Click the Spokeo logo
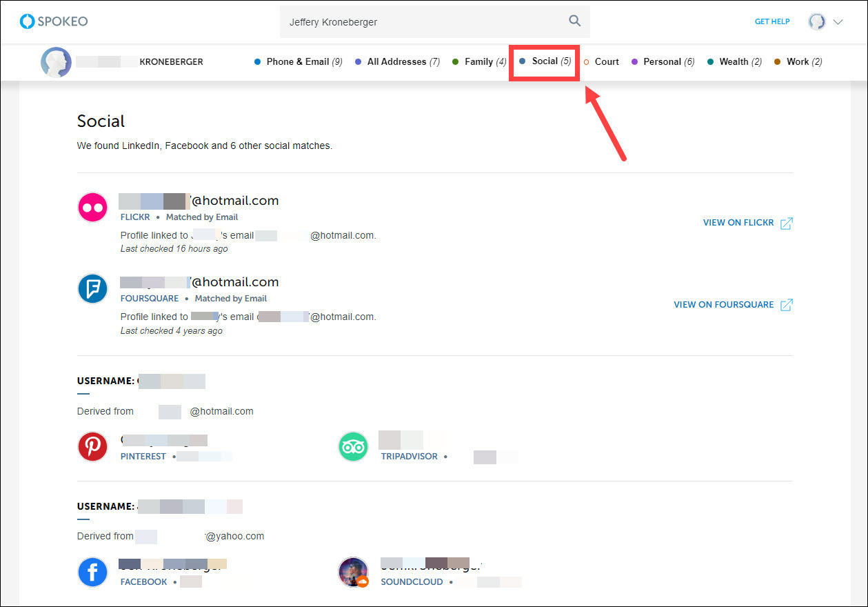 click(x=54, y=21)
